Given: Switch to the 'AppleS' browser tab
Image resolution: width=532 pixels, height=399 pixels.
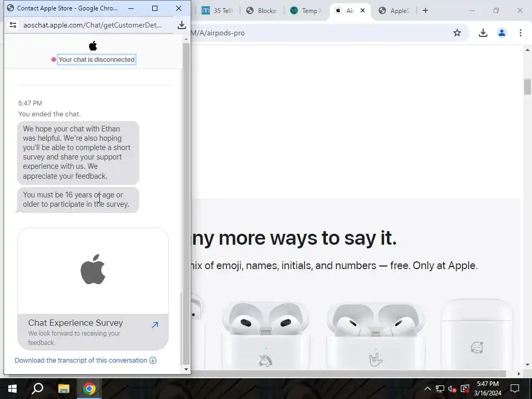Looking at the screenshot, I should pos(394,10).
